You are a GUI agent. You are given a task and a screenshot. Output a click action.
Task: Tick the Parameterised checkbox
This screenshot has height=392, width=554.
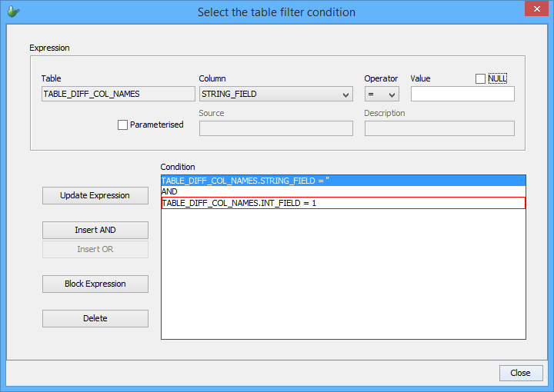(x=123, y=125)
